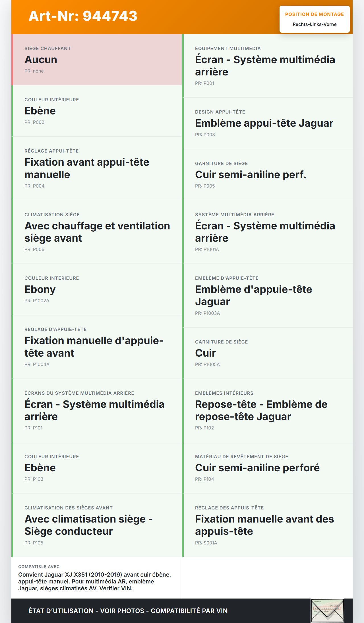This screenshot has width=364, height=623.
Task: Select Emblème appui-tête Jaguar P003 cell
Action: click(x=268, y=123)
